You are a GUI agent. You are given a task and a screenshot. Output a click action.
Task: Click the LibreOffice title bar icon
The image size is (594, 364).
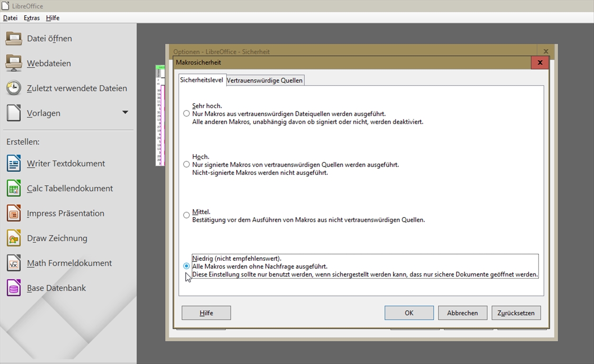tap(6, 6)
